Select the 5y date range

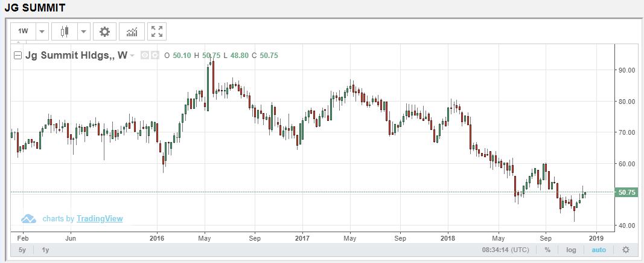click(22, 250)
